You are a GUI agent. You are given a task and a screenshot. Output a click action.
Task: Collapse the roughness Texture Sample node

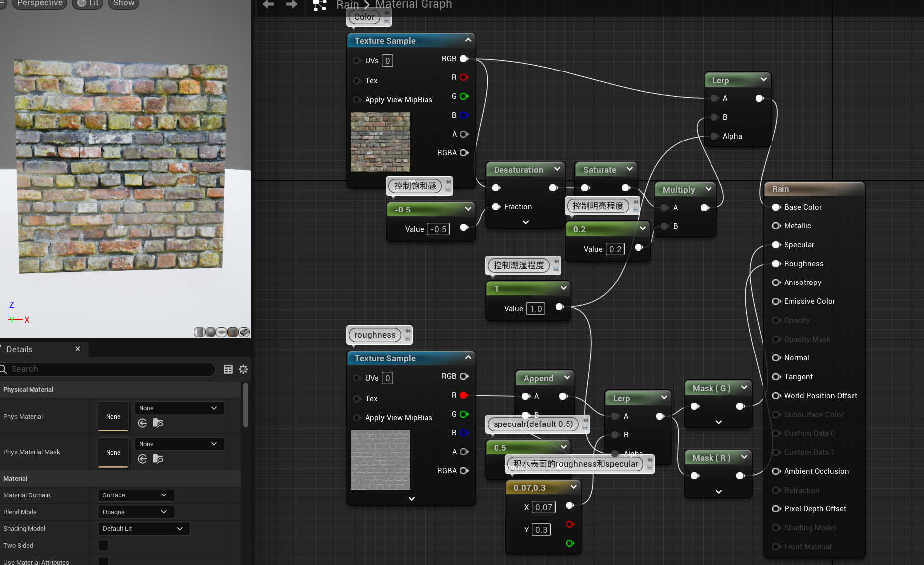(468, 357)
